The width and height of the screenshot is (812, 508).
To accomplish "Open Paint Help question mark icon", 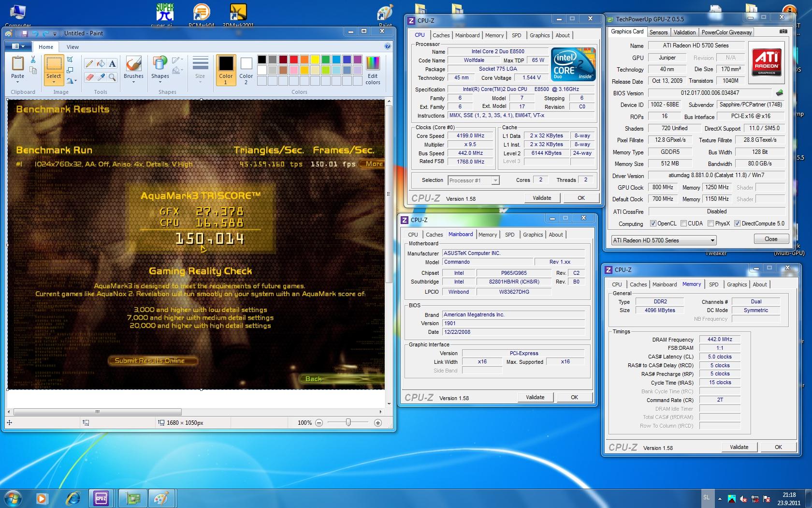I will (388, 46).
